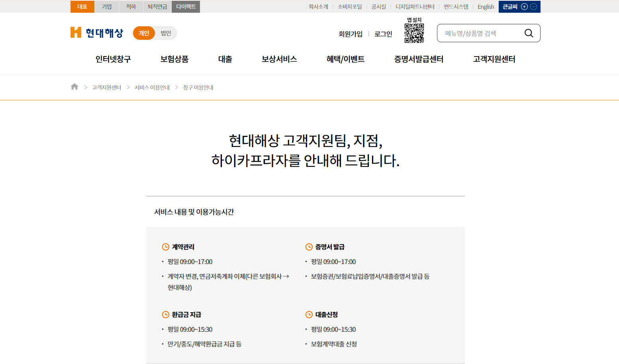The height and width of the screenshot is (364, 619).
Task: Click 계약자 변경, 연금저축계좌 이체 text
Action: (x=228, y=282)
